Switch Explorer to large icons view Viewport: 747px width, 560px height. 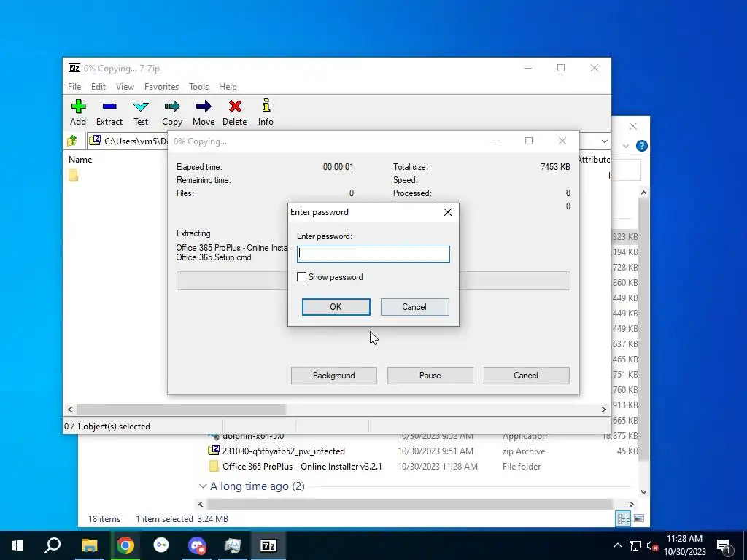click(639, 518)
